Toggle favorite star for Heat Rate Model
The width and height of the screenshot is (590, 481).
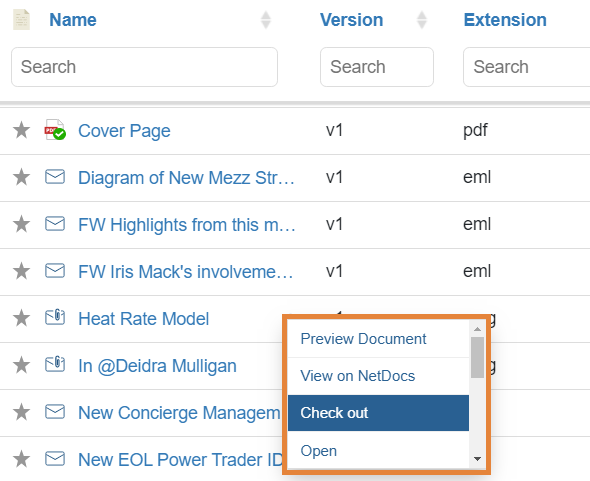(21, 318)
